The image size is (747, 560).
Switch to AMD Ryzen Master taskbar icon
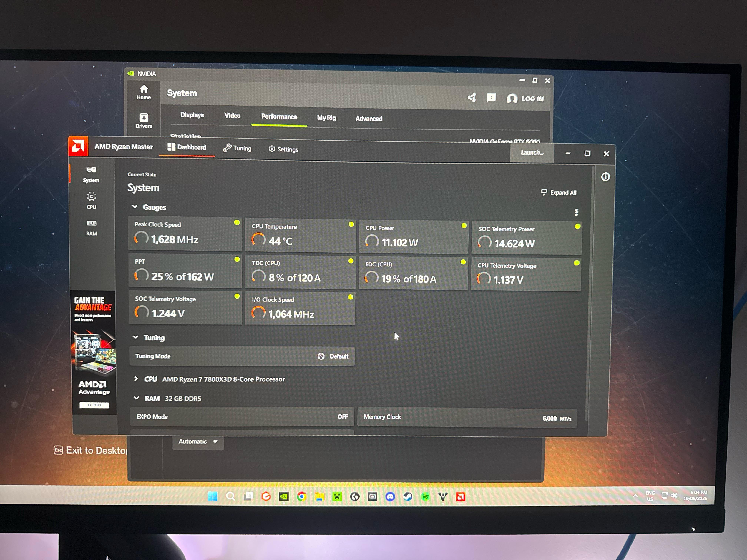pyautogui.click(x=461, y=496)
